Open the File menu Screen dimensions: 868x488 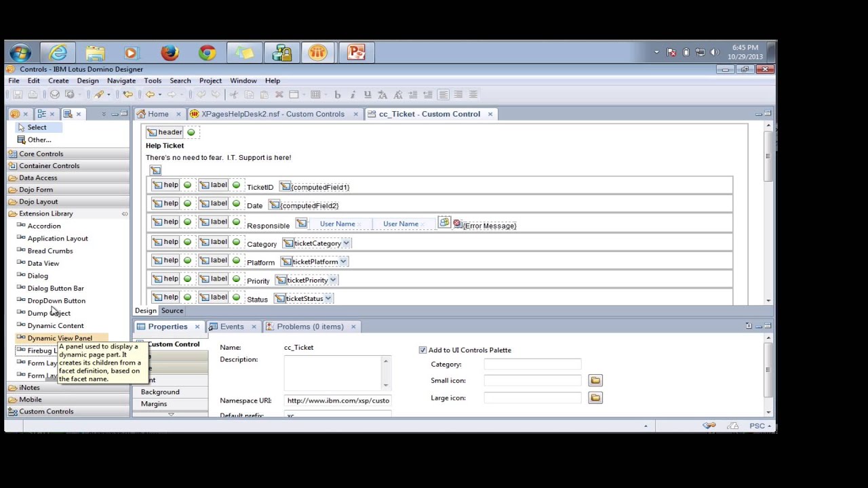point(14,81)
